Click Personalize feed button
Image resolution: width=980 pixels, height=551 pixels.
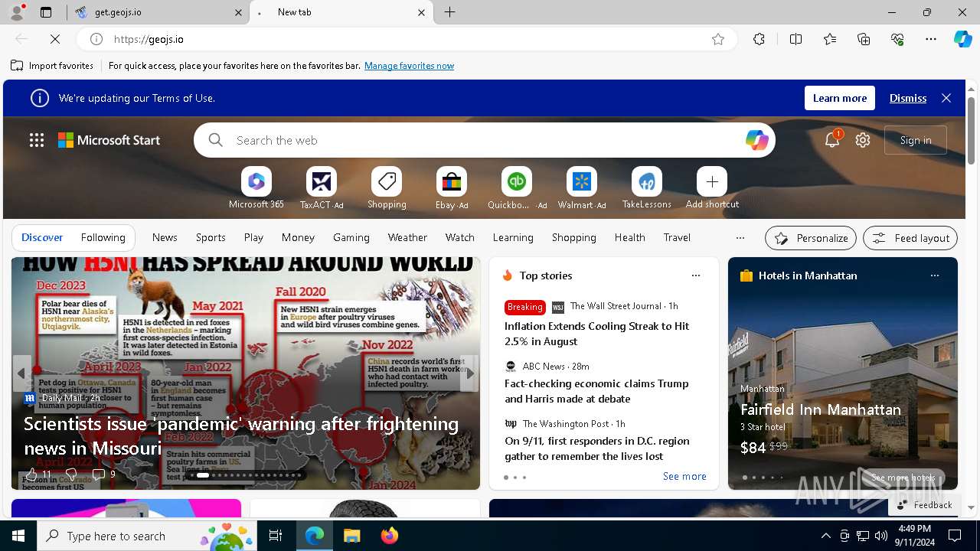click(x=811, y=238)
